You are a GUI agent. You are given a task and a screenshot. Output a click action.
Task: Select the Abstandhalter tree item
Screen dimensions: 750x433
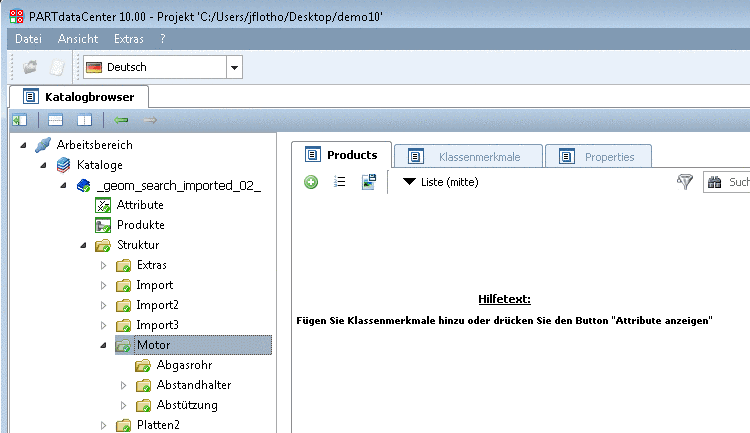coord(194,385)
